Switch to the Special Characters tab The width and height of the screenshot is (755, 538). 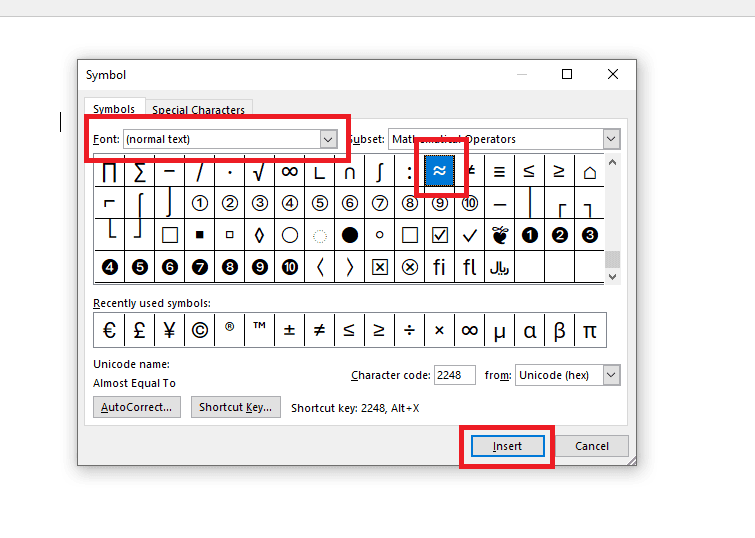198,110
